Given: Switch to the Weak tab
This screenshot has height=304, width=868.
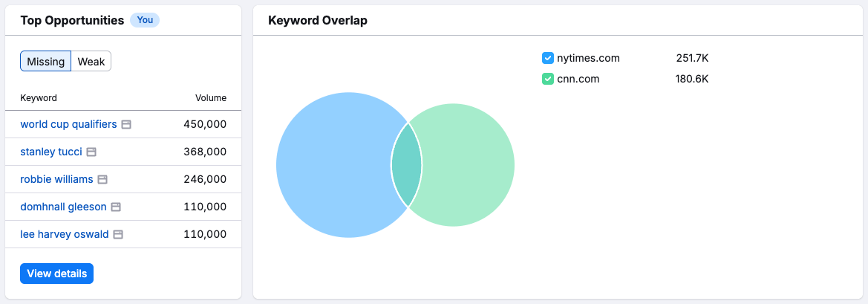Looking at the screenshot, I should point(91,62).
